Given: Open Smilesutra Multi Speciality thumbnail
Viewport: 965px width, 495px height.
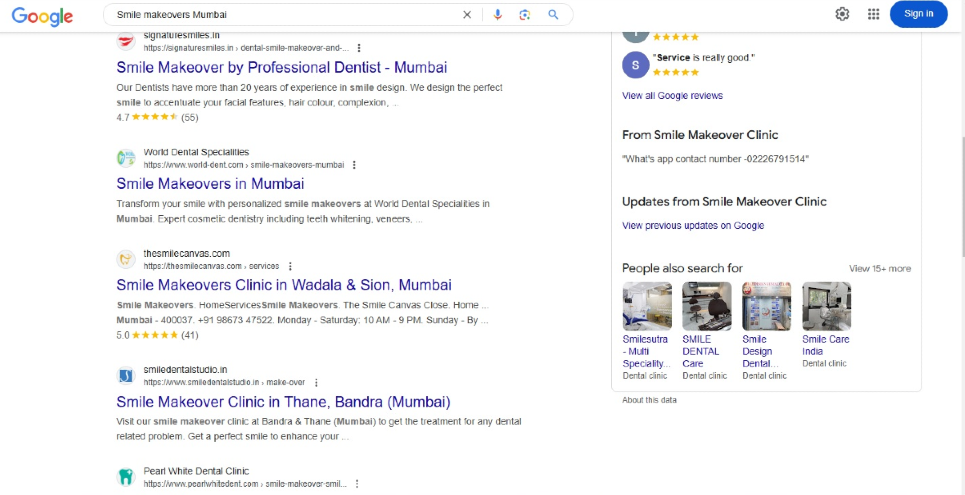Looking at the screenshot, I should pos(647,306).
